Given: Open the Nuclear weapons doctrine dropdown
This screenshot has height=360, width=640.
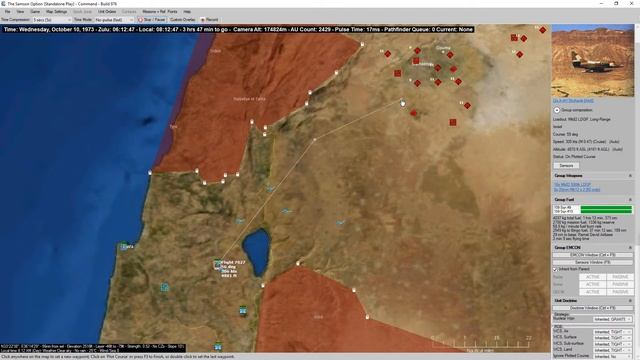Looking at the screenshot, I should point(612,319).
